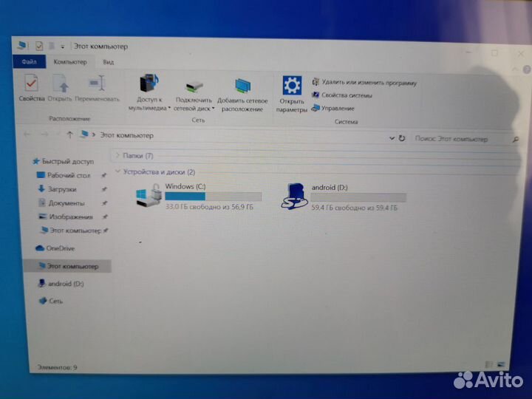The width and height of the screenshot is (532, 399).
Task: Click the Подключить сетевой диск icon
Action: (x=194, y=86)
